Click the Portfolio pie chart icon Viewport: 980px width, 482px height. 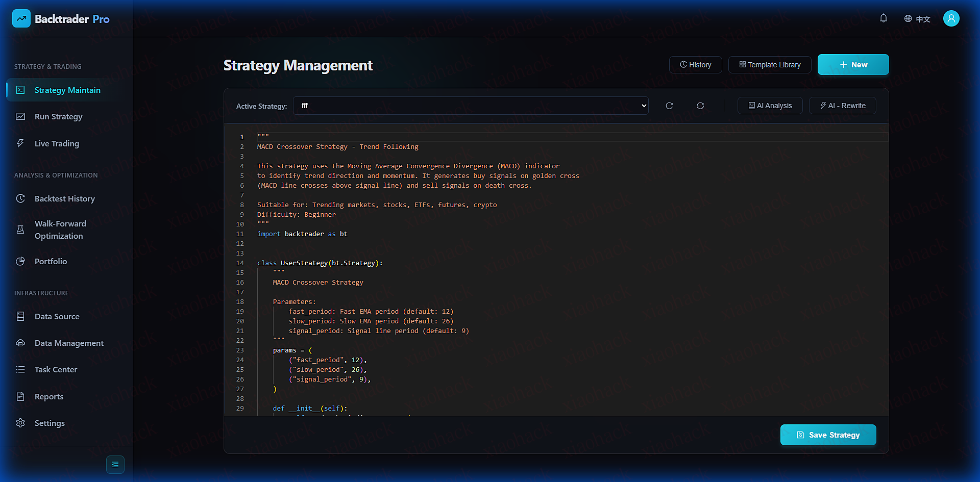point(20,261)
